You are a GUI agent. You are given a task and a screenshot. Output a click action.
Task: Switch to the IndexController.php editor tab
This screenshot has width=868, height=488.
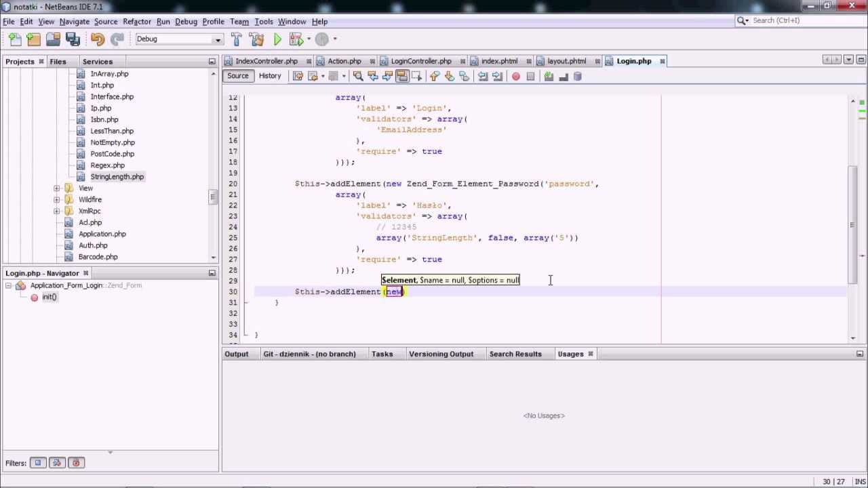(x=266, y=61)
